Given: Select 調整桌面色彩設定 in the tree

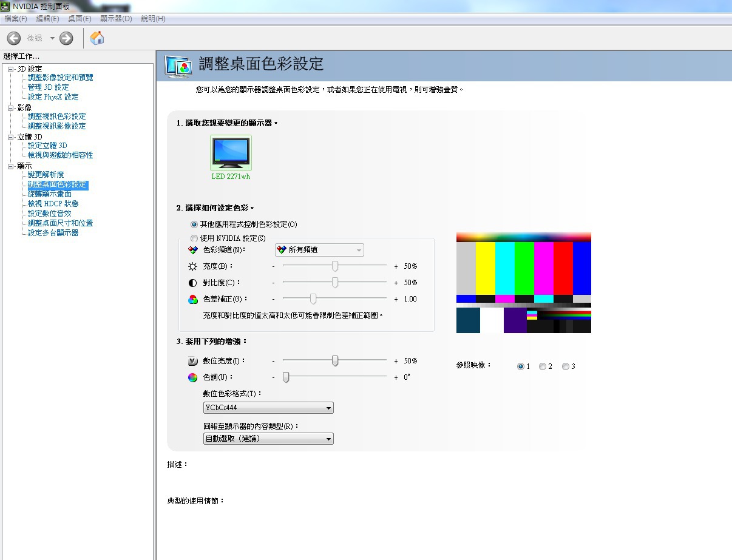Looking at the screenshot, I should (58, 184).
